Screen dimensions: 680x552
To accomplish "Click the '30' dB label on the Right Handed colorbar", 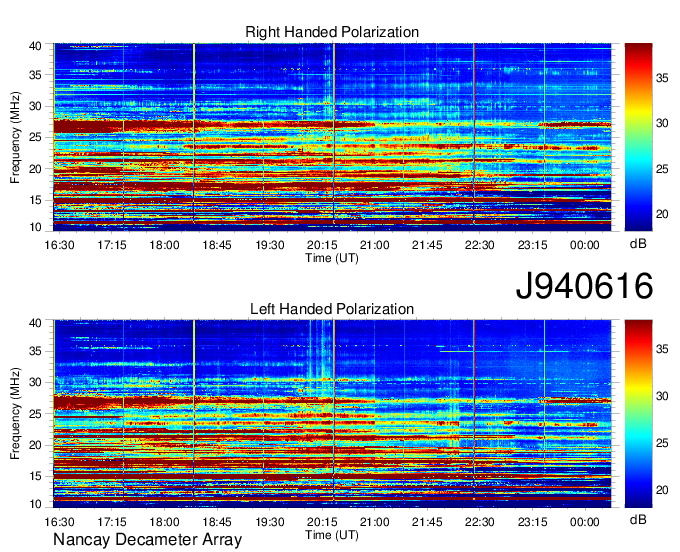I will [x=662, y=124].
